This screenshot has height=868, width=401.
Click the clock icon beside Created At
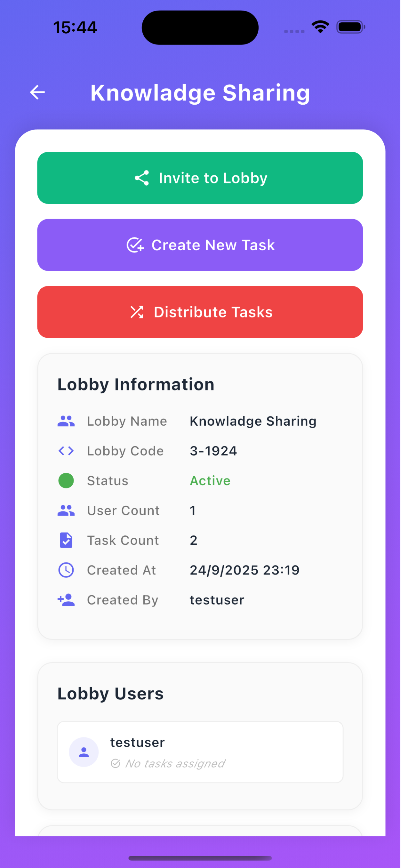66,570
